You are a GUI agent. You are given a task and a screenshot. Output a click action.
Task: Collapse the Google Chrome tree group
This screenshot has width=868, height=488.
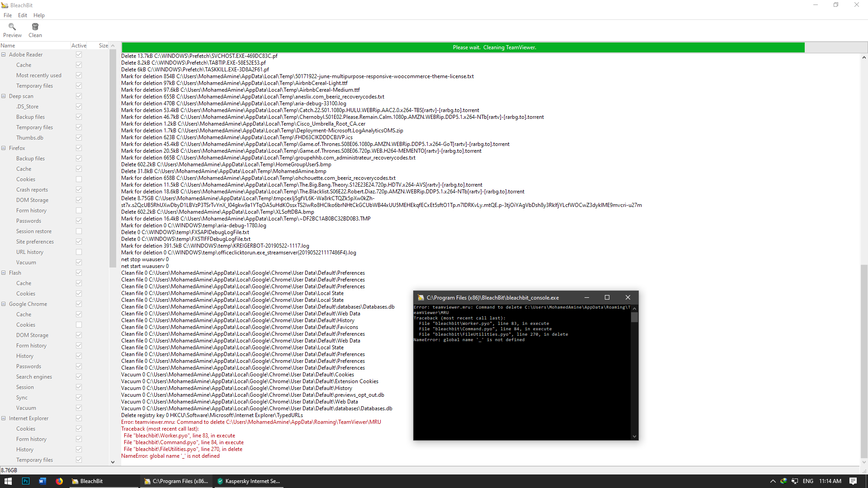(x=4, y=304)
